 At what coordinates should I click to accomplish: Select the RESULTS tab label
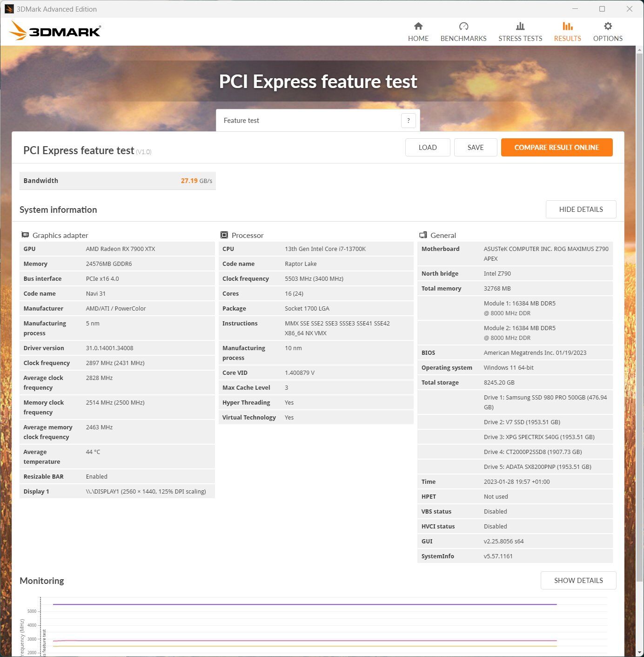(x=567, y=39)
